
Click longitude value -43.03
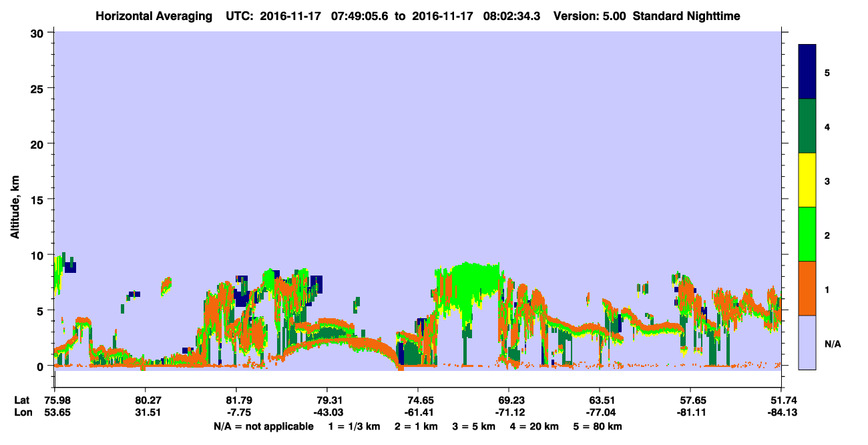327,413
